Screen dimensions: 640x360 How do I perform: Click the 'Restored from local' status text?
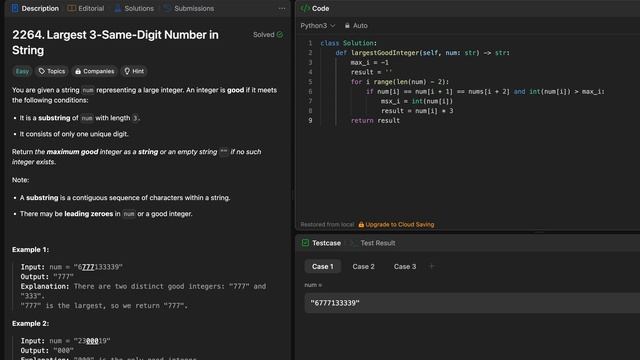(x=327, y=224)
